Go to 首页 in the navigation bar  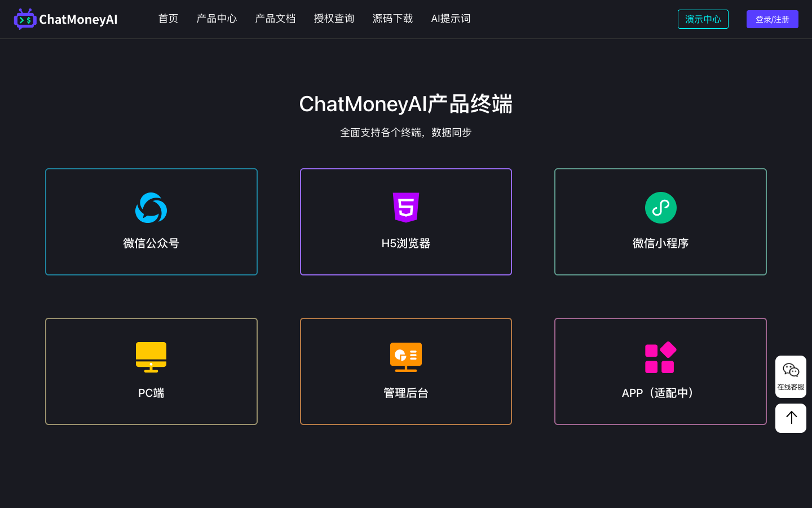[x=168, y=19]
